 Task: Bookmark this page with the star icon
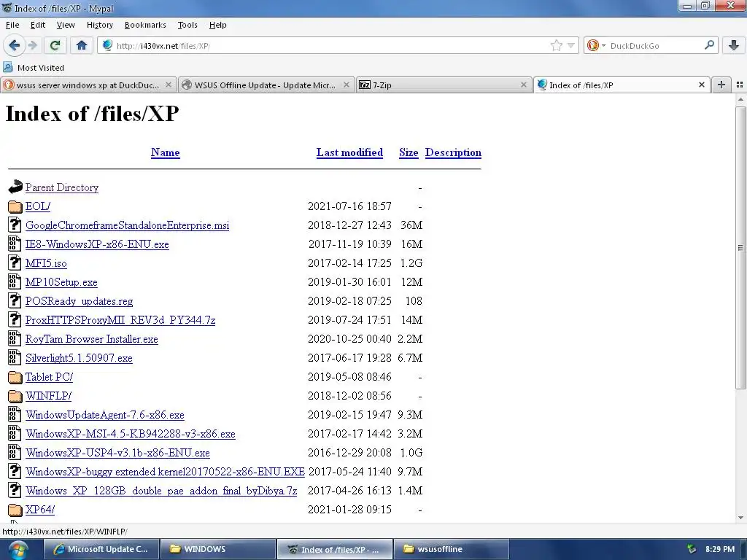[x=556, y=46]
